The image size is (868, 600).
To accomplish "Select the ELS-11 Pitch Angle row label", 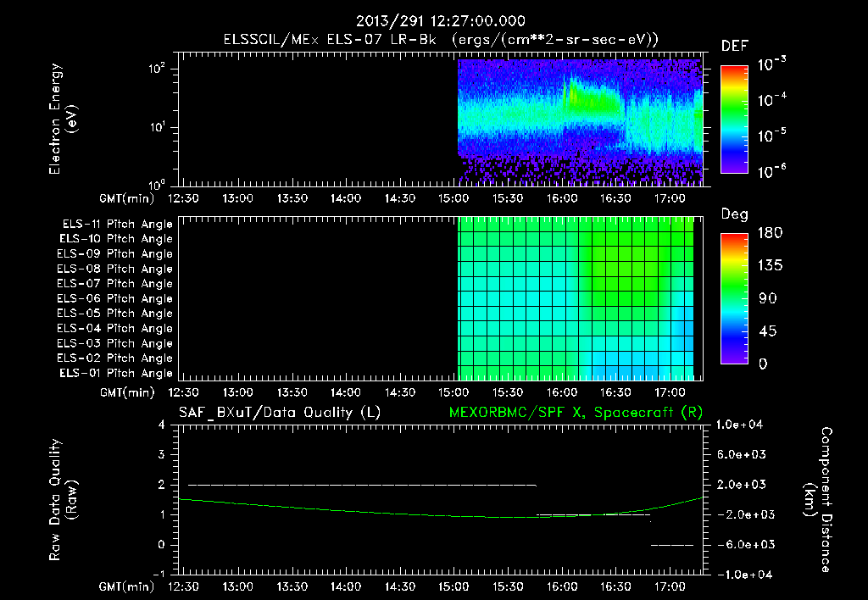I will [x=117, y=225].
